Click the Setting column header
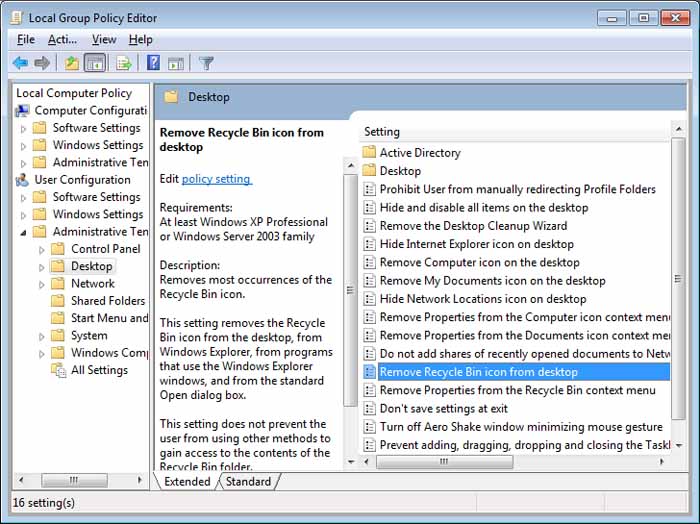This screenshot has width=700, height=524. click(514, 132)
